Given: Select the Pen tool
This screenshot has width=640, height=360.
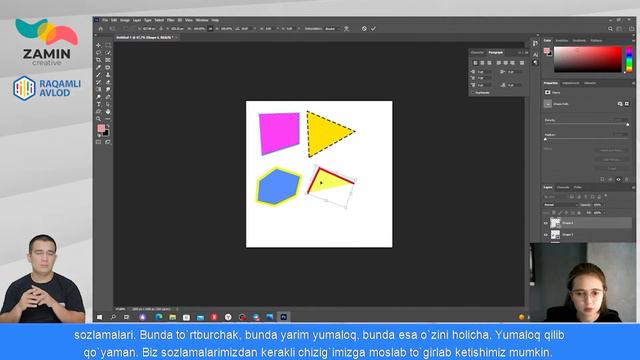Looking at the screenshot, I should pos(108,97).
